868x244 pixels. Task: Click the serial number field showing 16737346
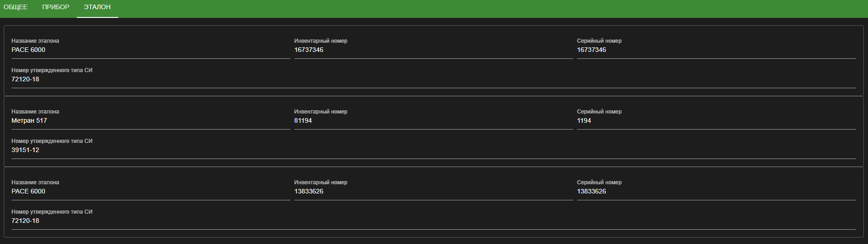(716, 50)
